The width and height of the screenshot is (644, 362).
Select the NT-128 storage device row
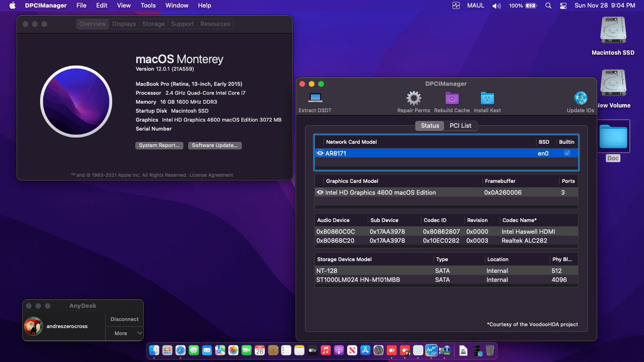pyautogui.click(x=446, y=271)
